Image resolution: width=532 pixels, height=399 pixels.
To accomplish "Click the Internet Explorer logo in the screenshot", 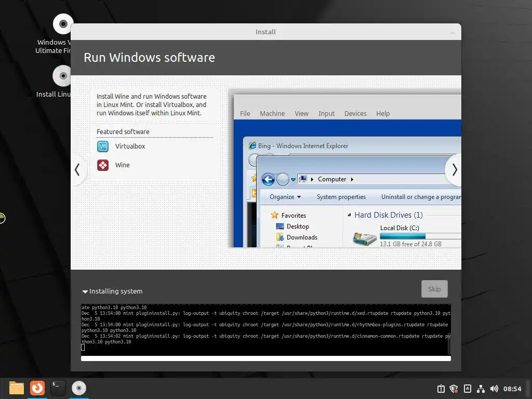I will 252,146.
